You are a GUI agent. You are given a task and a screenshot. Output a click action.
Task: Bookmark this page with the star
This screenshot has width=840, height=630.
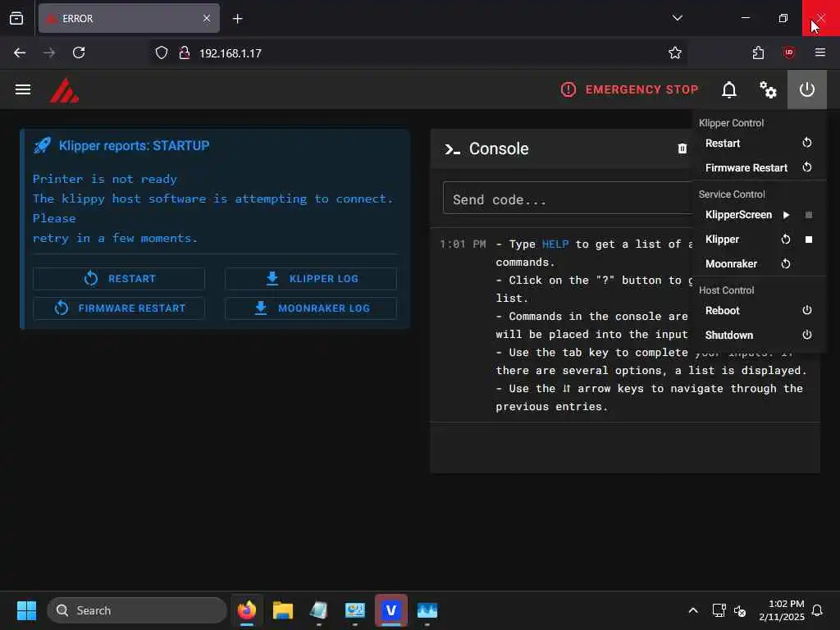674,52
